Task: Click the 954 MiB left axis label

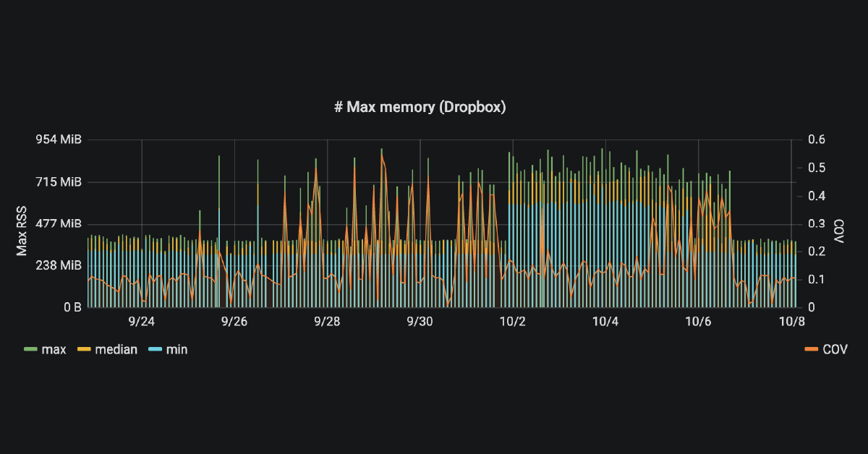Action: point(59,140)
